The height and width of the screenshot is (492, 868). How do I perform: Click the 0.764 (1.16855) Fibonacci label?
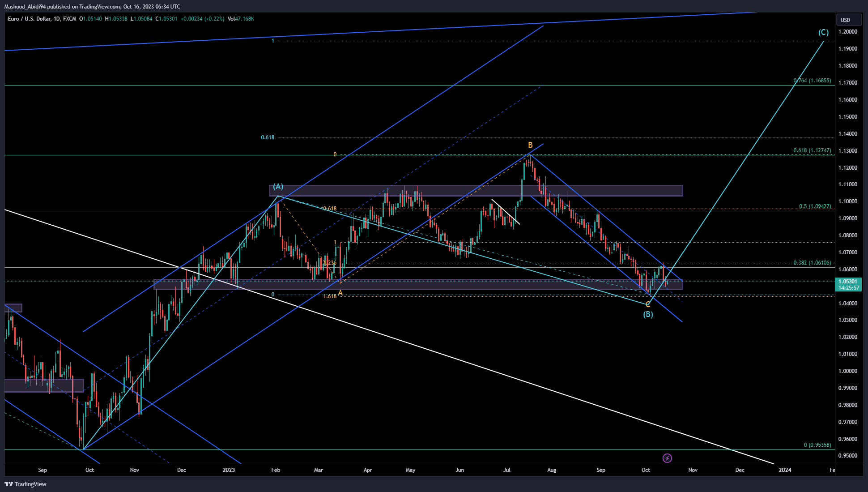click(812, 81)
